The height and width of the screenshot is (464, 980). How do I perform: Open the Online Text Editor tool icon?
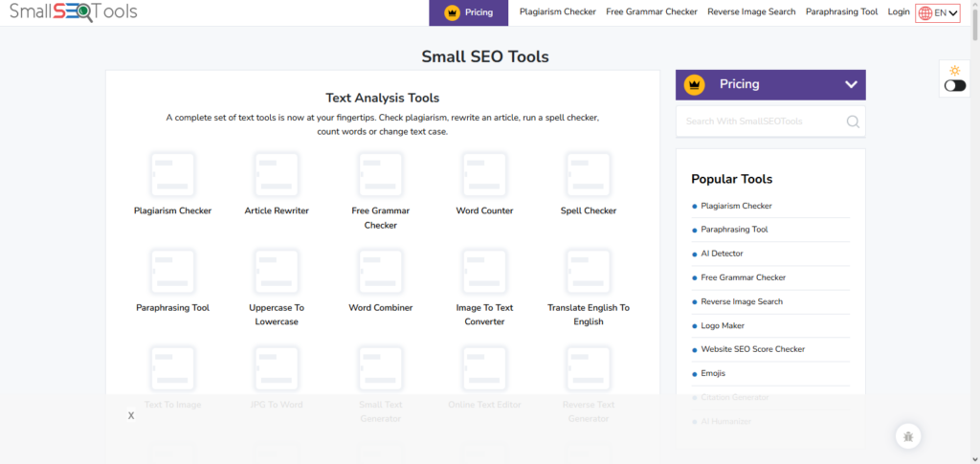pyautogui.click(x=484, y=368)
